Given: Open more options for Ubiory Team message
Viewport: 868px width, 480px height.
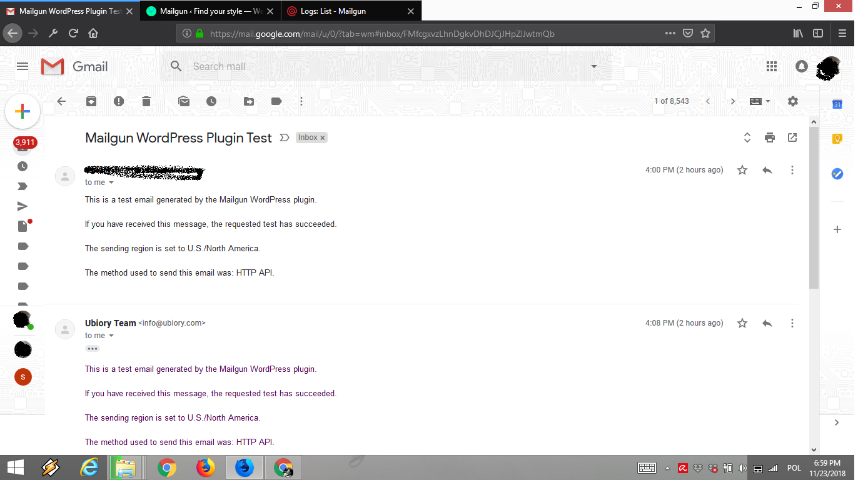Looking at the screenshot, I should tap(792, 323).
